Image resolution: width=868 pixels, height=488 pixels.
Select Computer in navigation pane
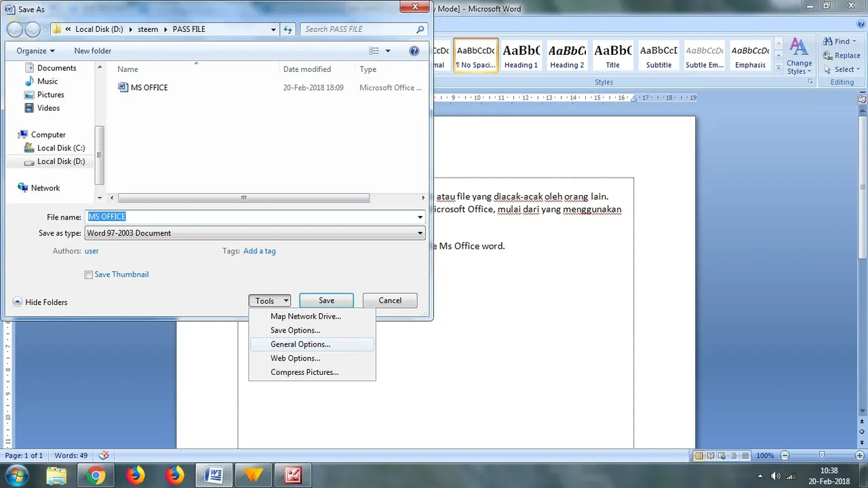pyautogui.click(x=48, y=135)
